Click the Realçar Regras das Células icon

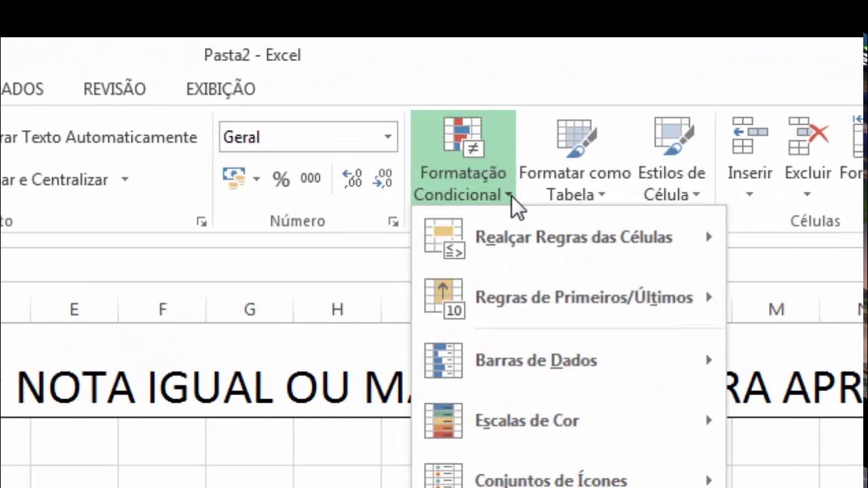pyautogui.click(x=444, y=238)
